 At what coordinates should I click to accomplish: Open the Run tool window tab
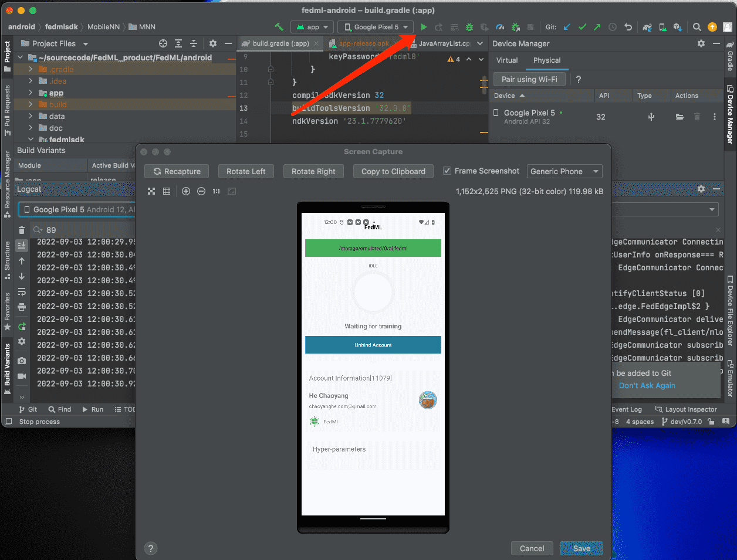coord(93,409)
